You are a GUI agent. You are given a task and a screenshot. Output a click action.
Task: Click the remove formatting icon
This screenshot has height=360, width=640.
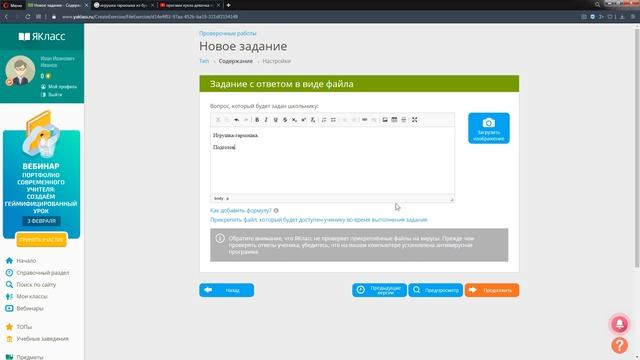pyautogui.click(x=313, y=120)
